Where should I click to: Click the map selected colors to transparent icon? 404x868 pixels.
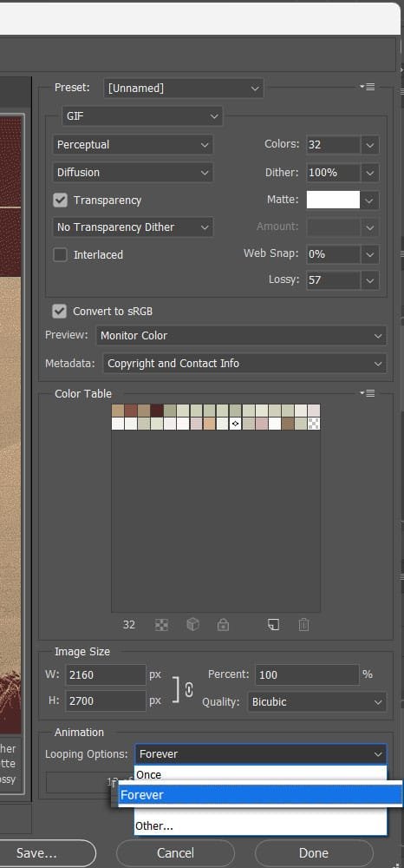161,625
